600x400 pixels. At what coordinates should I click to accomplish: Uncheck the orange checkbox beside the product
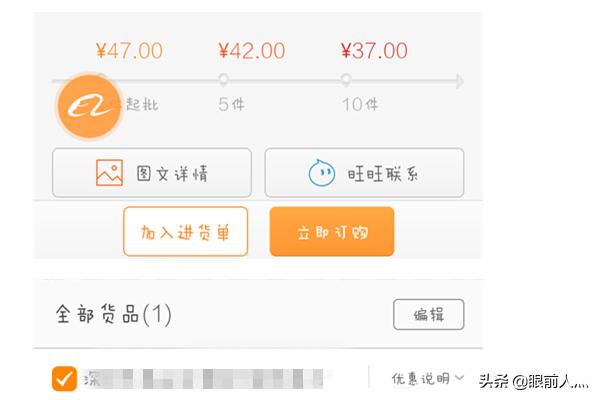click(x=64, y=378)
